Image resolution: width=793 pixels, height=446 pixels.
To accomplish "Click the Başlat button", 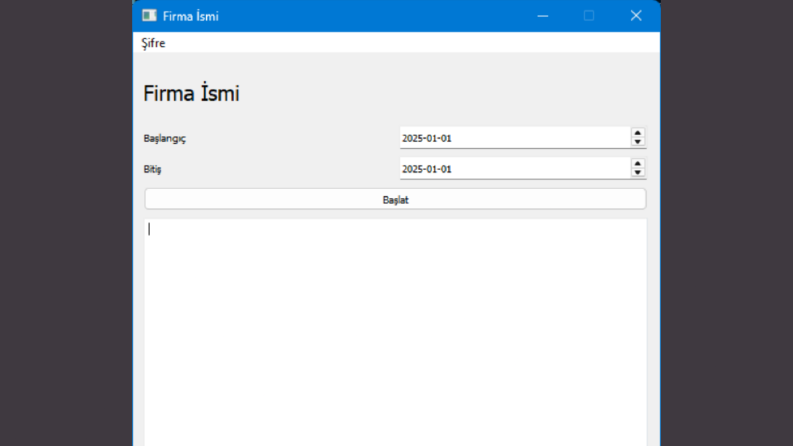I will (395, 199).
